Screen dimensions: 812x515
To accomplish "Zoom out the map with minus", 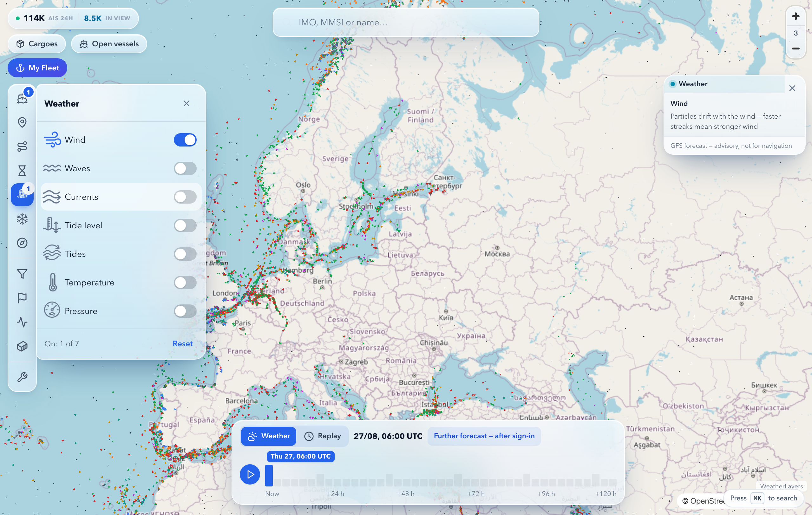I will [796, 49].
